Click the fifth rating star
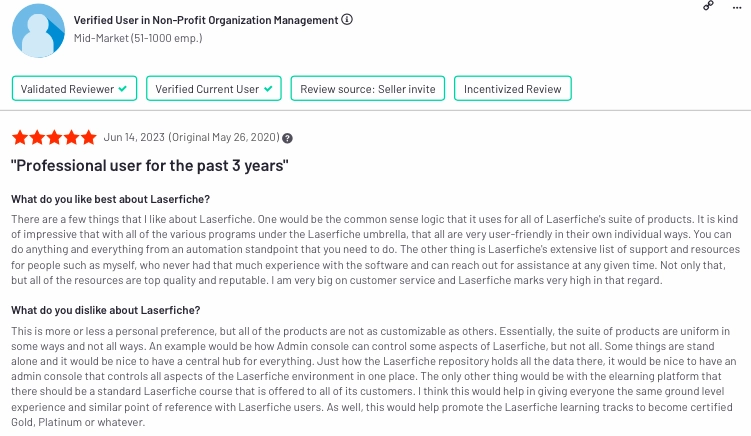This screenshot has height=436, width=751. click(89, 138)
